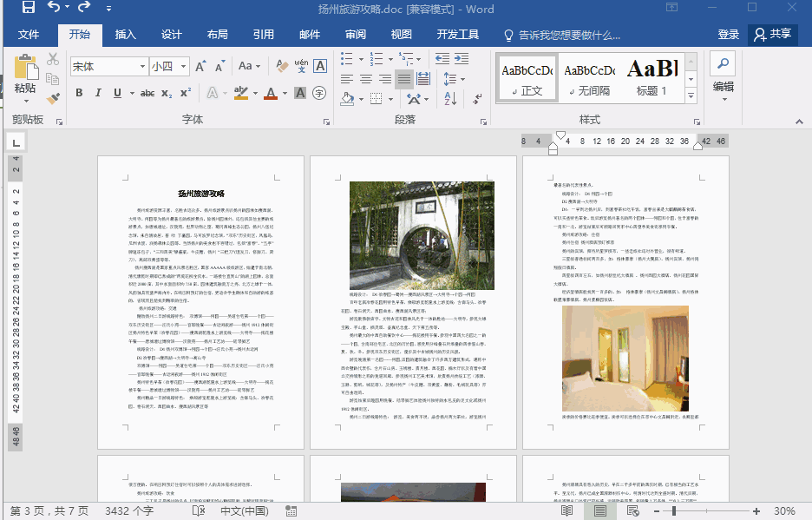The width and height of the screenshot is (812, 520).
Task: Click the Format Painter brush icon
Action: click(x=53, y=98)
